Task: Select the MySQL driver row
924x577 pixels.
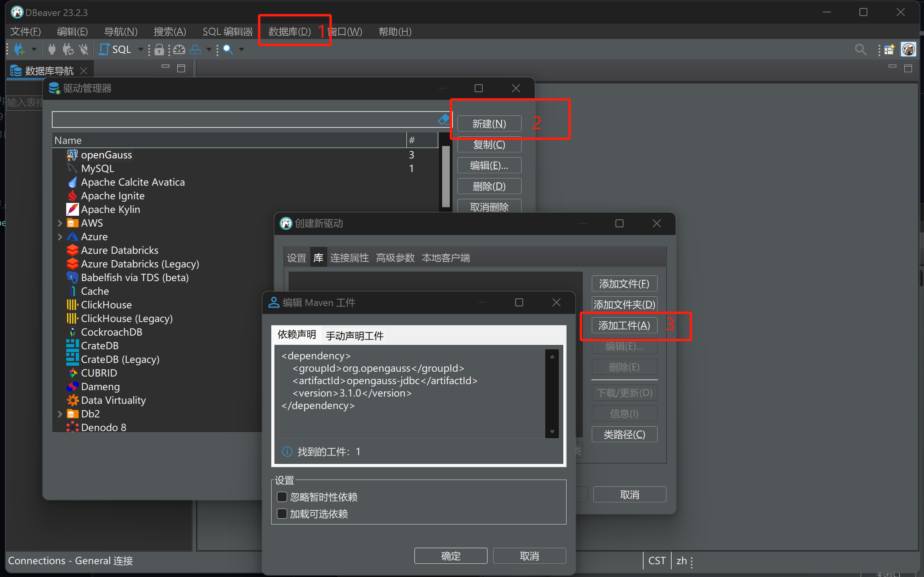Action: tap(245, 168)
